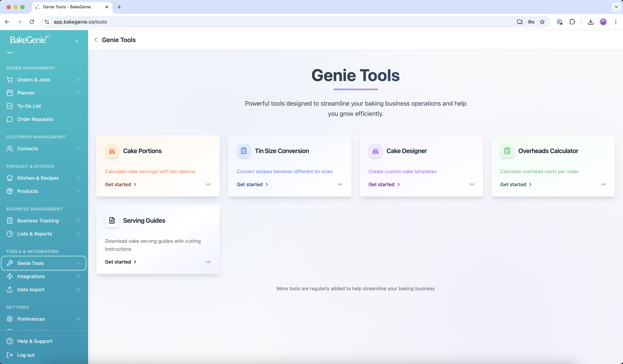Expand the Orders & Jobs submenu chevron
The height and width of the screenshot is (364, 623).
[x=78, y=80]
